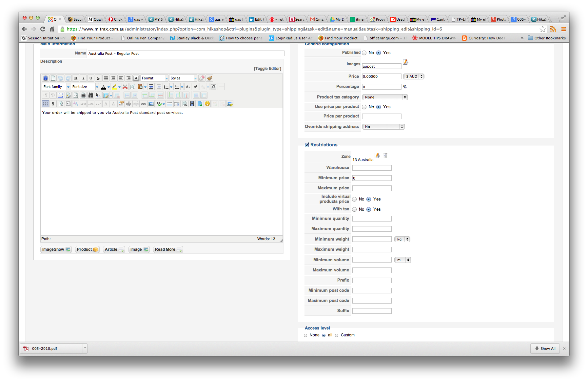The height and width of the screenshot is (382, 588).
Task: Set Published to Yes
Action: [379, 53]
